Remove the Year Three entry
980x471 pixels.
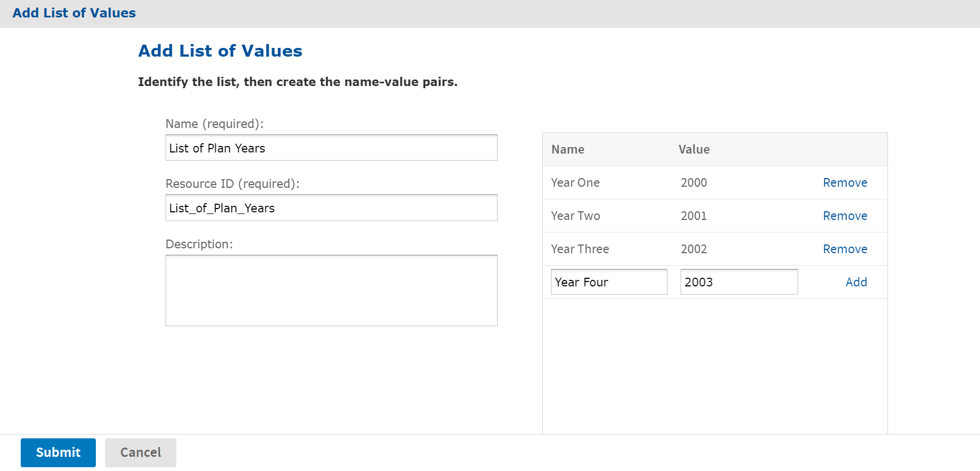point(845,249)
